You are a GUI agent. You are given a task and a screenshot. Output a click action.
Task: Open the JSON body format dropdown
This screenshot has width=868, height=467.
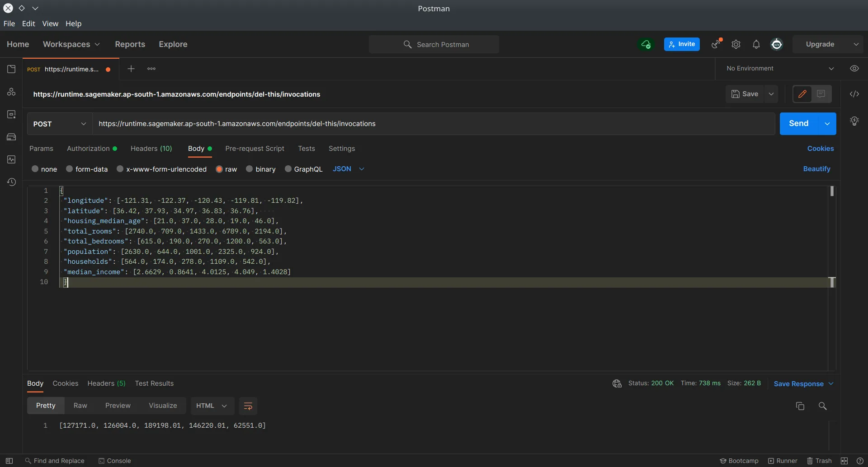(x=349, y=169)
